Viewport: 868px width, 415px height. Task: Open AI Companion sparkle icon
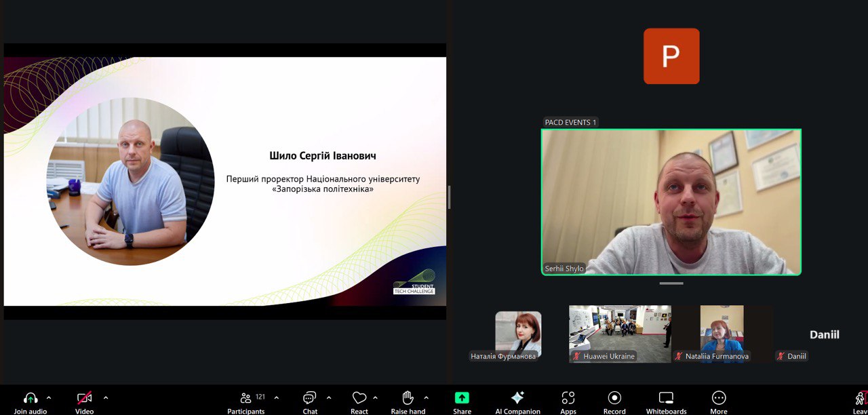pyautogui.click(x=517, y=398)
